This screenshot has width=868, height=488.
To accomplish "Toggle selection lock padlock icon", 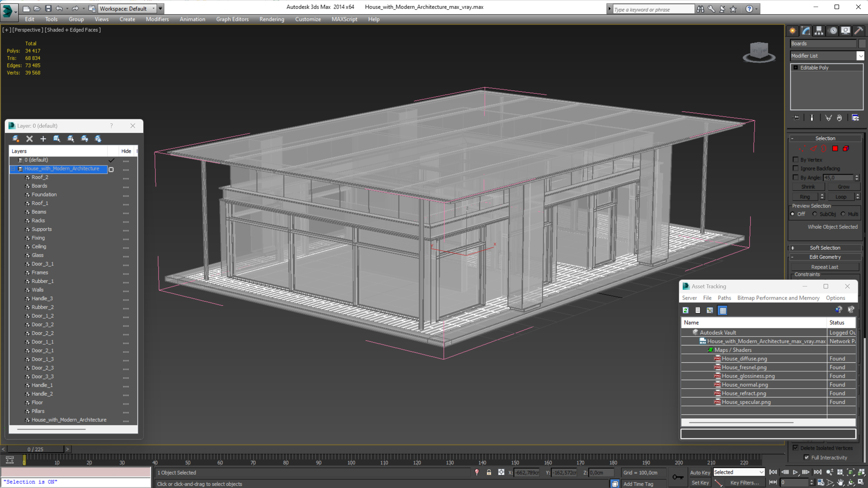I will coord(489,472).
